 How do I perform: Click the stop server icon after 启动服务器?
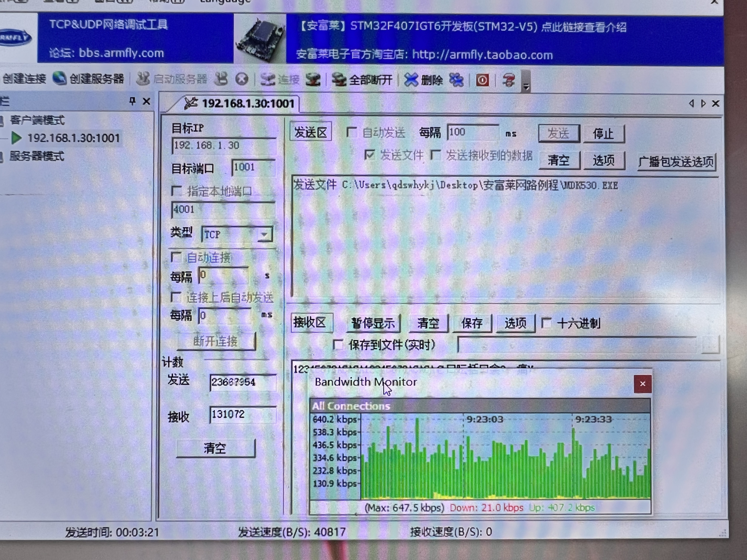point(221,79)
